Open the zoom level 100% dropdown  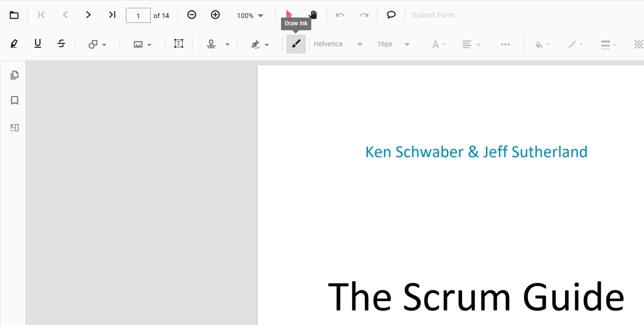(x=250, y=16)
